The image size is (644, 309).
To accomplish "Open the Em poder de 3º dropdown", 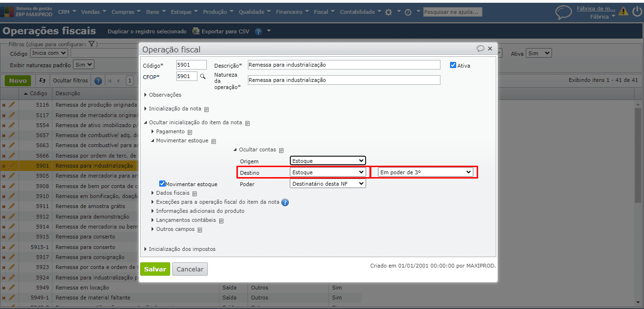I will tap(426, 172).
